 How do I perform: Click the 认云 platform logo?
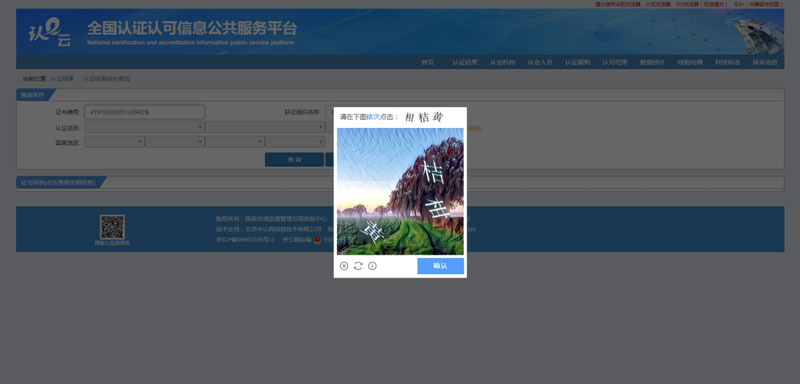point(49,32)
